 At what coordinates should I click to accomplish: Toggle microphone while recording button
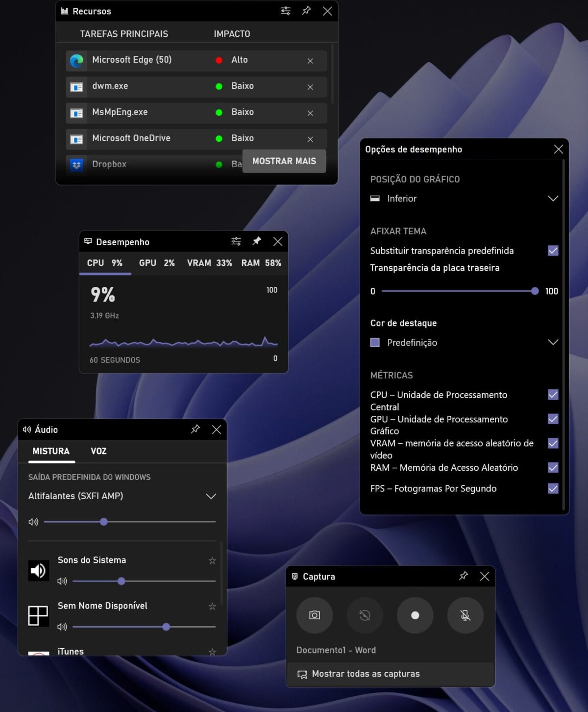coord(465,615)
